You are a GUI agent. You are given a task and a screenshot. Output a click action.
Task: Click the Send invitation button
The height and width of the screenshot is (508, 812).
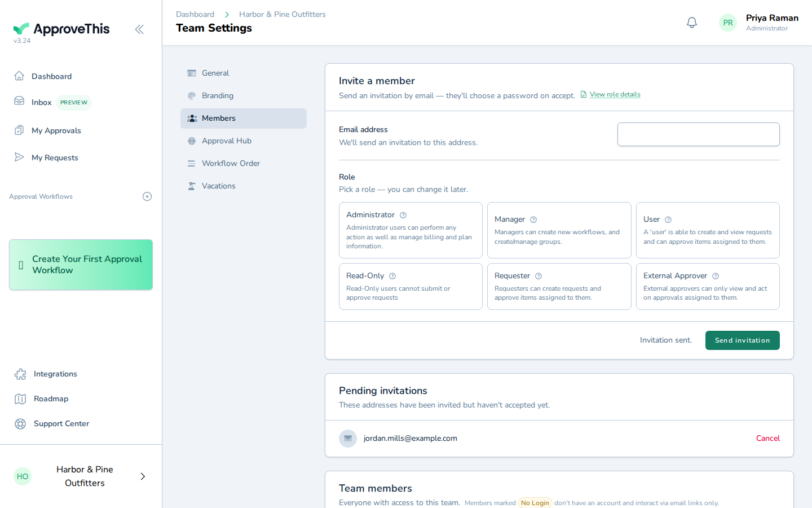click(743, 340)
